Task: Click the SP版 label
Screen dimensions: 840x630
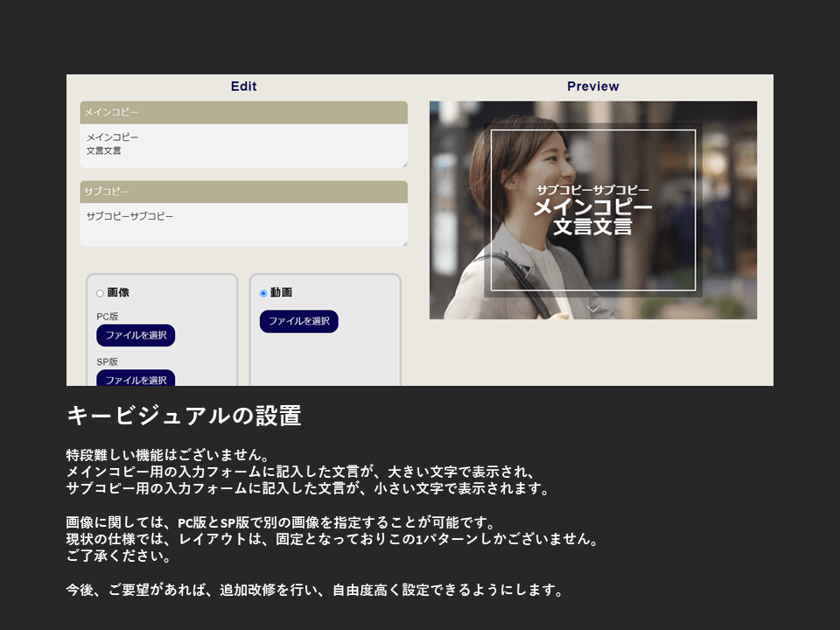Action: point(107,361)
